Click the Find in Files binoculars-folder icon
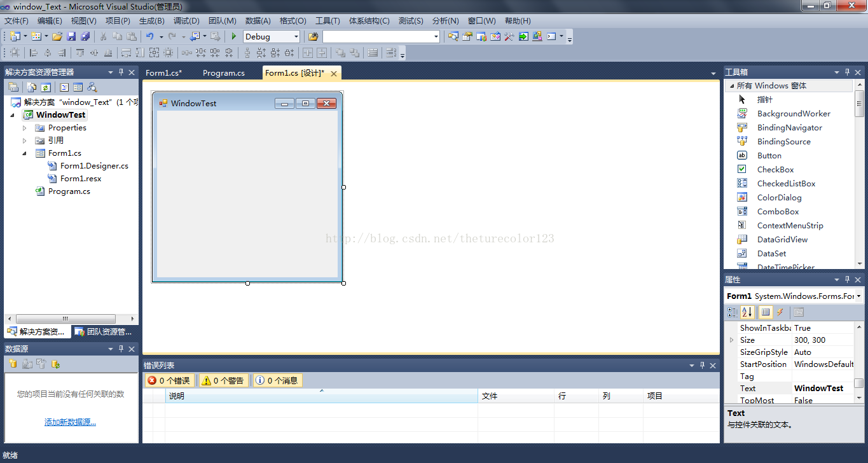This screenshot has height=463, width=868. [313, 36]
